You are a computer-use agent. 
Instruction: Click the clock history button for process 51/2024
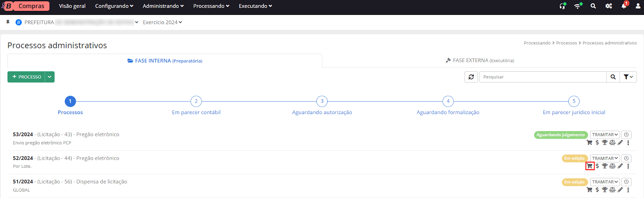tap(626, 182)
